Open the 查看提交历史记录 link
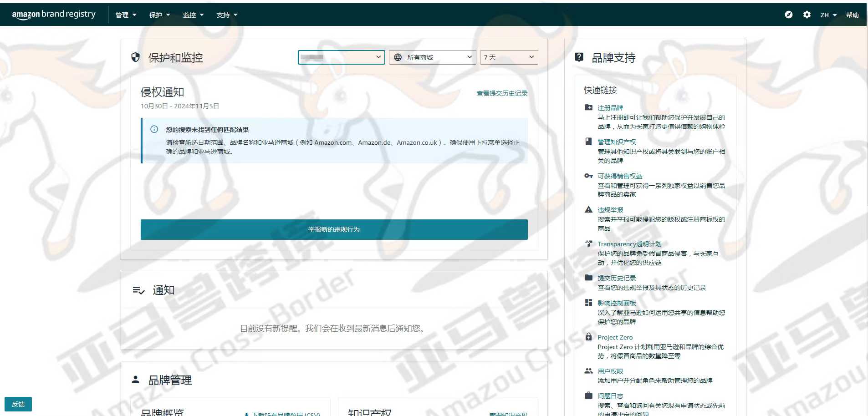 tap(502, 93)
